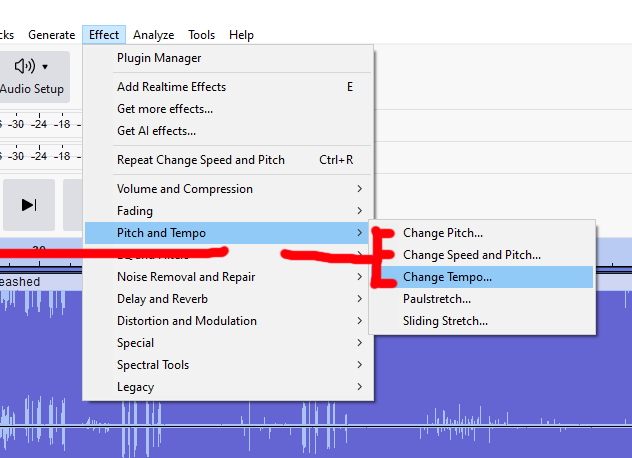Expand the Noise Removal and Repair submenu
Screen dimensions: 632x458
[x=186, y=277]
